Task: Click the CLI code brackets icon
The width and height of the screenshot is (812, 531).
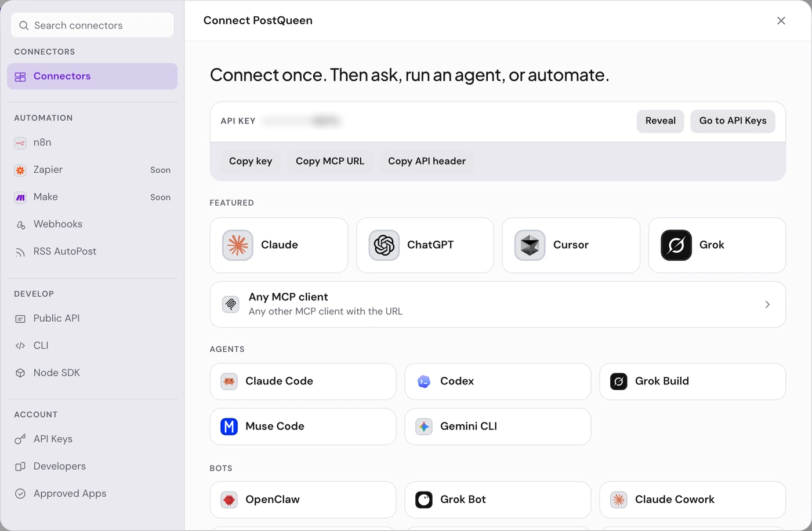Action: (x=20, y=345)
